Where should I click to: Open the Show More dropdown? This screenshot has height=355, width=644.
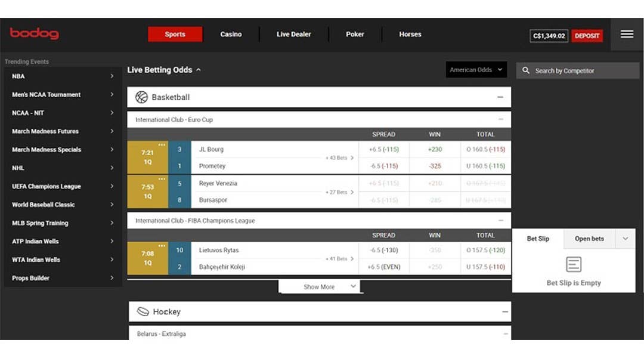pos(320,287)
